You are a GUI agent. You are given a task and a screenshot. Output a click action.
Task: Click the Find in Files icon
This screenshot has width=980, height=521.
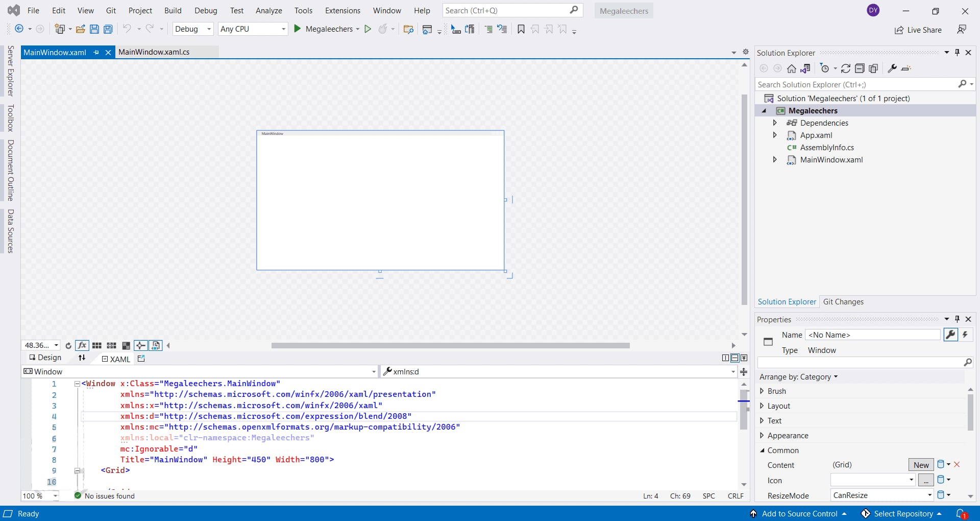coord(408,29)
